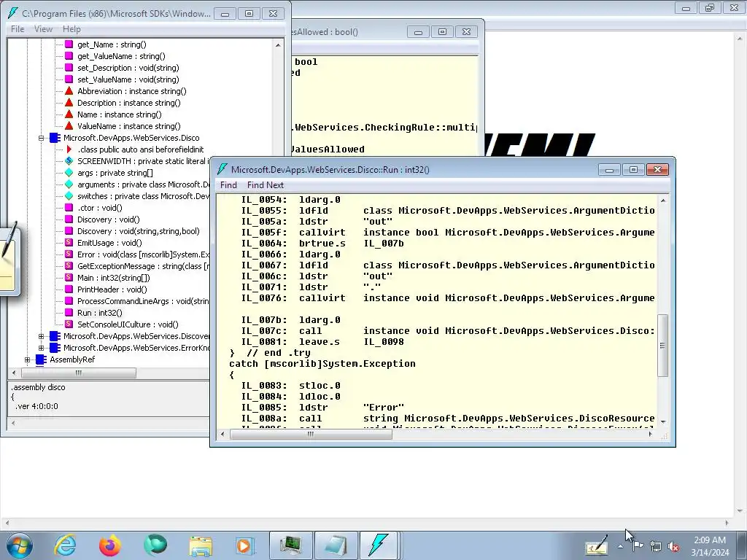Click the pink method icon beside Run : int32()
747x560 pixels.
69,313
